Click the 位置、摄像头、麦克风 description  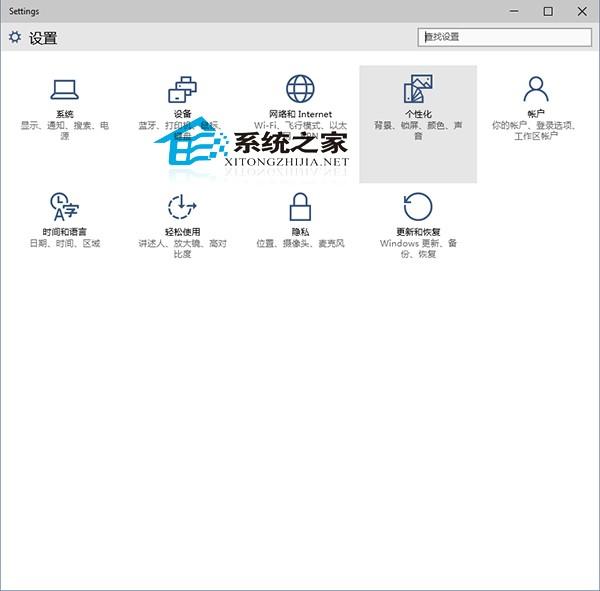[300, 243]
